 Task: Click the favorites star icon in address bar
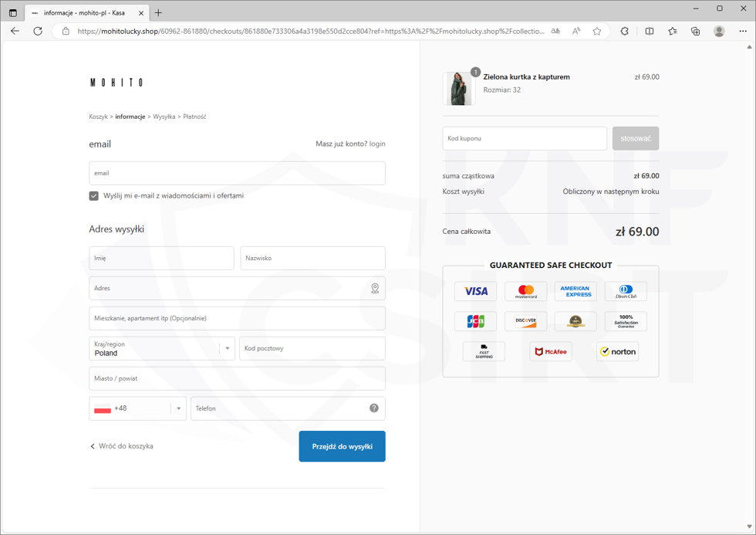pos(597,31)
